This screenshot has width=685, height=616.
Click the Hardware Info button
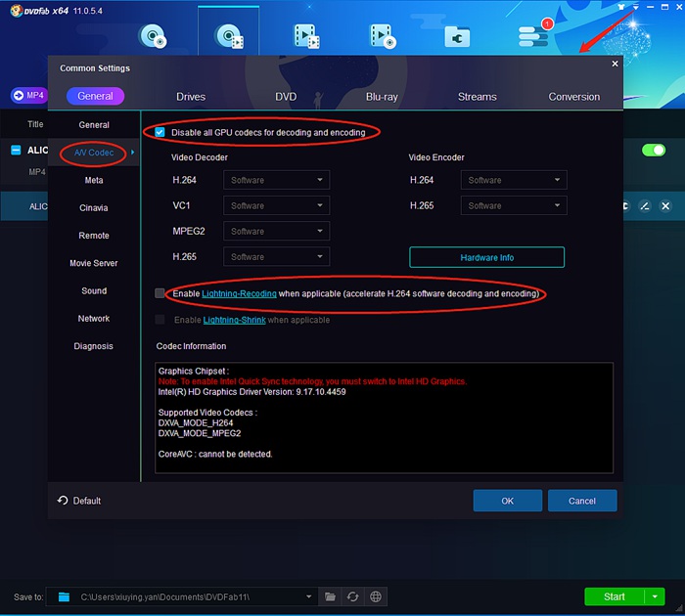(486, 257)
